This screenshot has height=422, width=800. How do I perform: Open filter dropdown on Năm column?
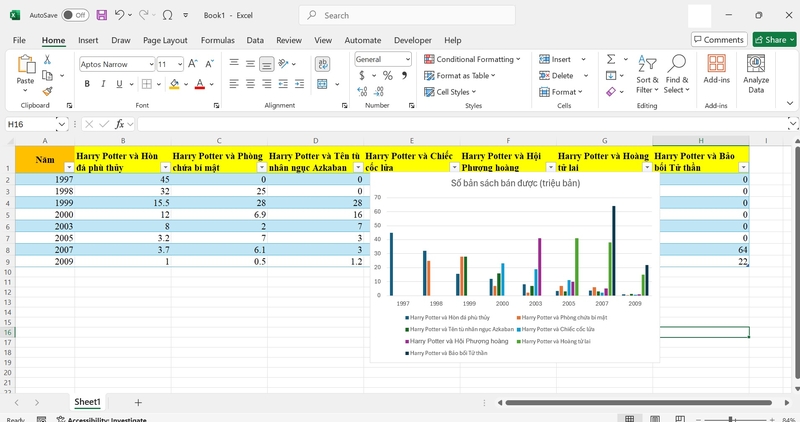pos(69,167)
